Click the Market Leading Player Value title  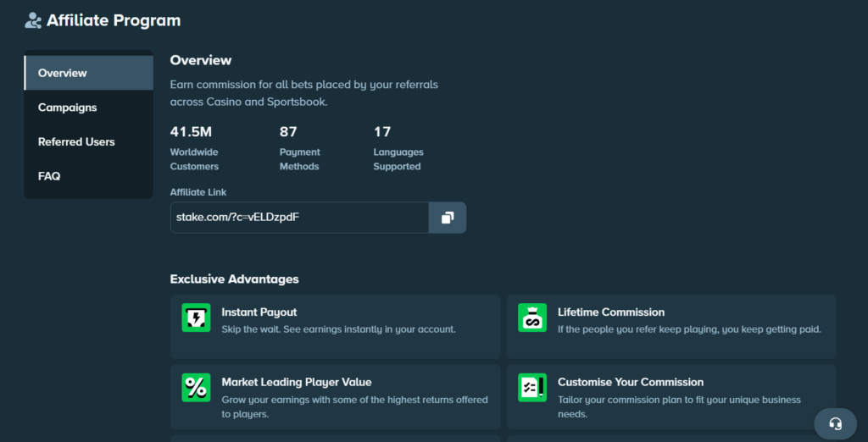click(297, 382)
